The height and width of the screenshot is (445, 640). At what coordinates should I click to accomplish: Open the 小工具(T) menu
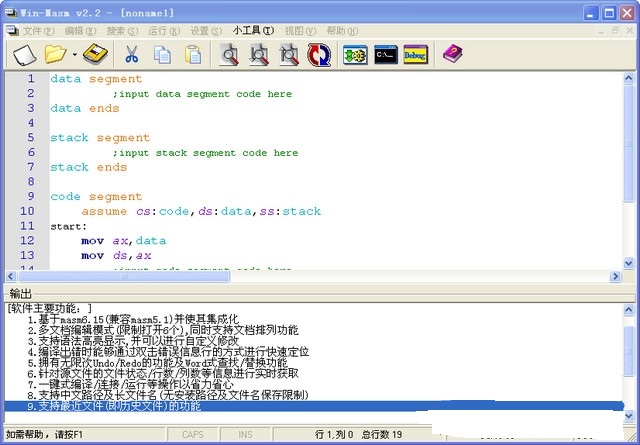click(253, 31)
